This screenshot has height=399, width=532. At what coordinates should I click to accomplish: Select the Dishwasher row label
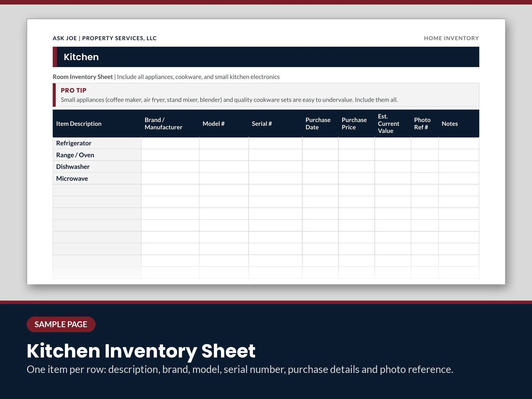click(73, 167)
